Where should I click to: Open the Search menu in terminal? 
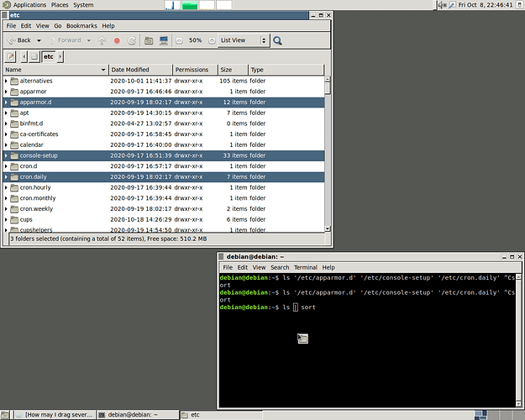pos(280,267)
